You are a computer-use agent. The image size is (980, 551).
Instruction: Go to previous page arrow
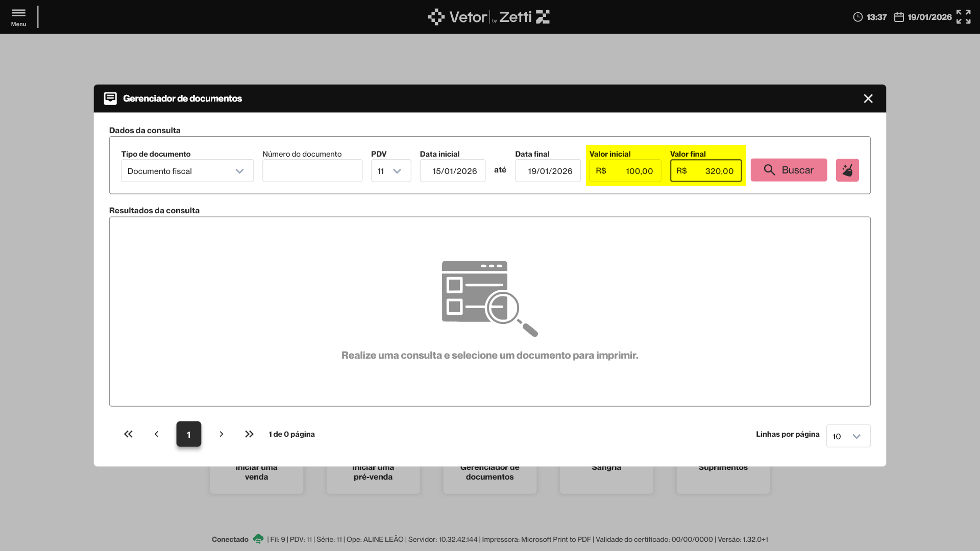[x=156, y=434]
